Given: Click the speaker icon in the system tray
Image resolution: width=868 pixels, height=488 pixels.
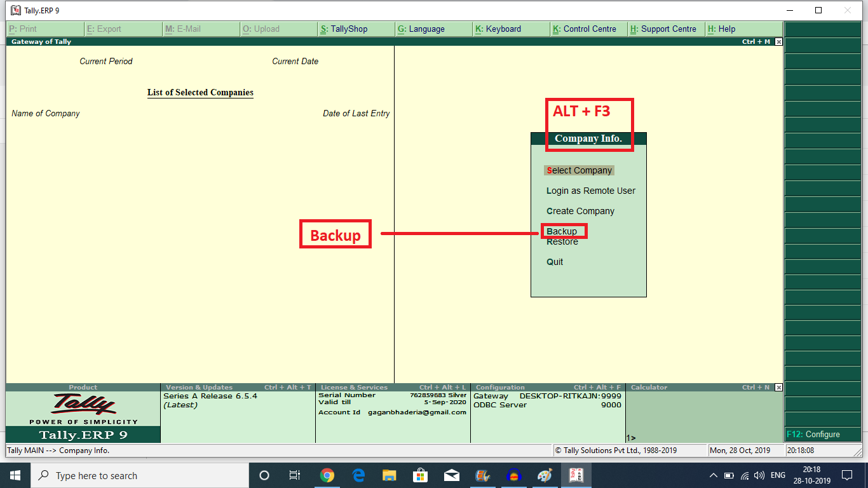Looking at the screenshot, I should (x=761, y=475).
